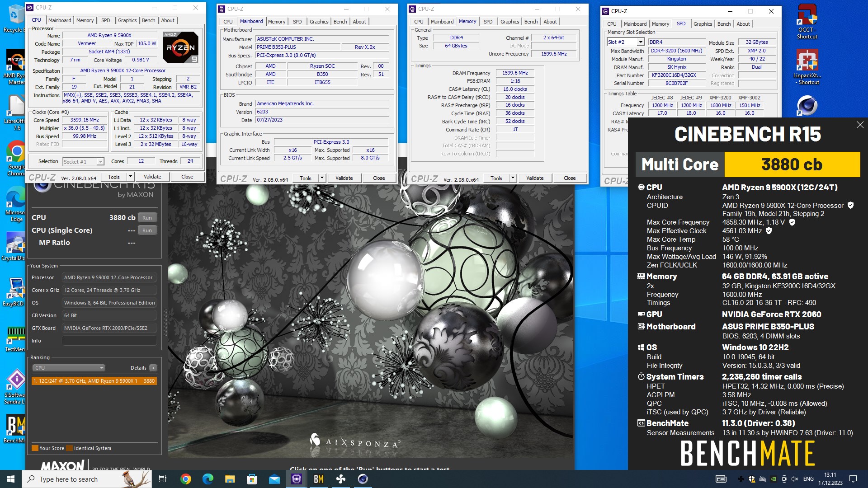The height and width of the screenshot is (488, 868).
Task: Click the 1599.6 MHz DRAM Frequency value
Action: pyautogui.click(x=515, y=73)
